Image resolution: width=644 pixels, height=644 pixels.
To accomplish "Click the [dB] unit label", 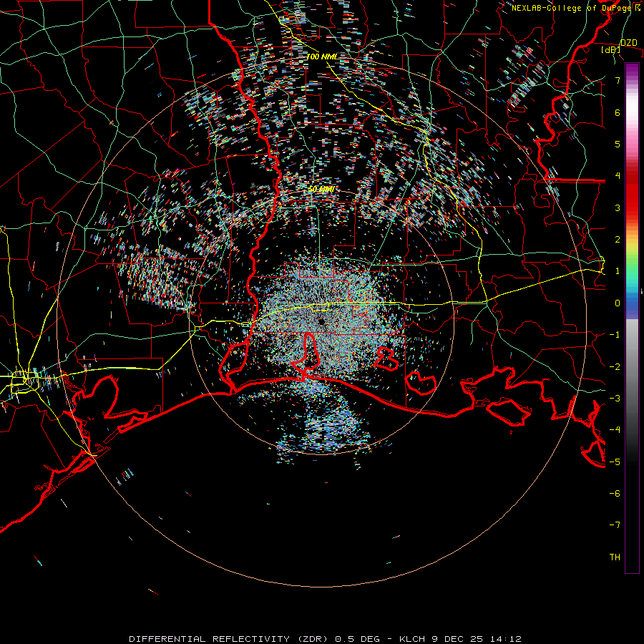I will 610,49.
